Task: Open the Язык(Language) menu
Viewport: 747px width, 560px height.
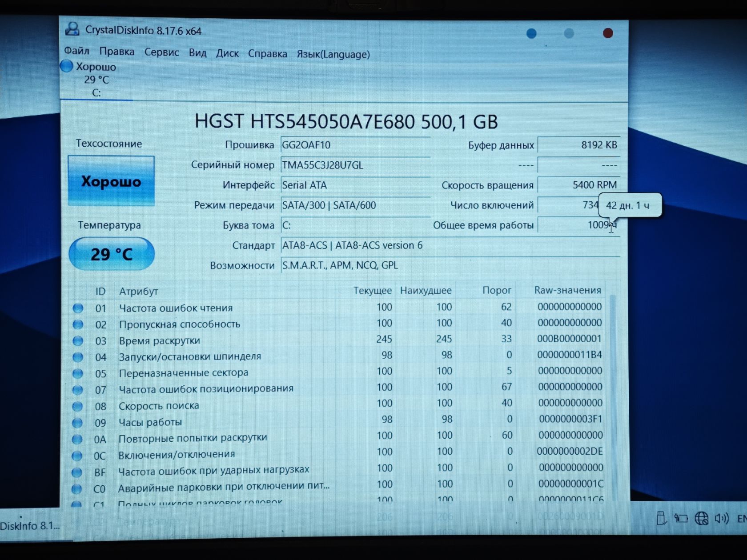Action: tap(333, 54)
